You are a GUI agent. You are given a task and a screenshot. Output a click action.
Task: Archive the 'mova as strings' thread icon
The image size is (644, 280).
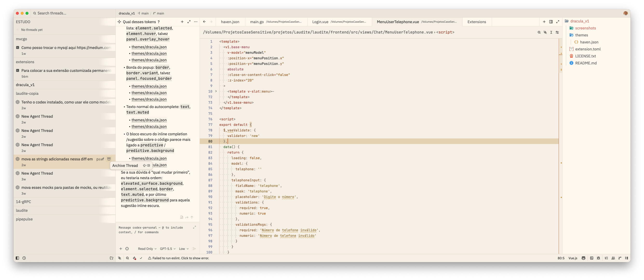(109, 159)
